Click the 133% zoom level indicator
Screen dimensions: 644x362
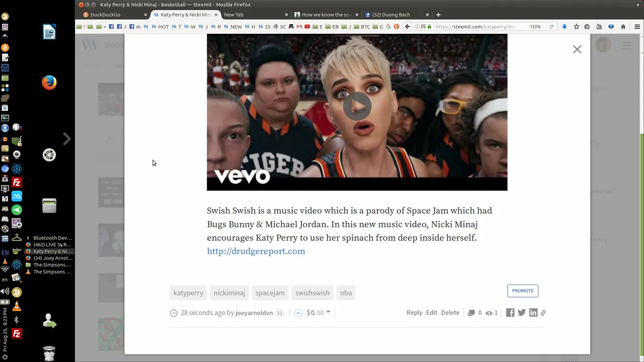pos(535,27)
